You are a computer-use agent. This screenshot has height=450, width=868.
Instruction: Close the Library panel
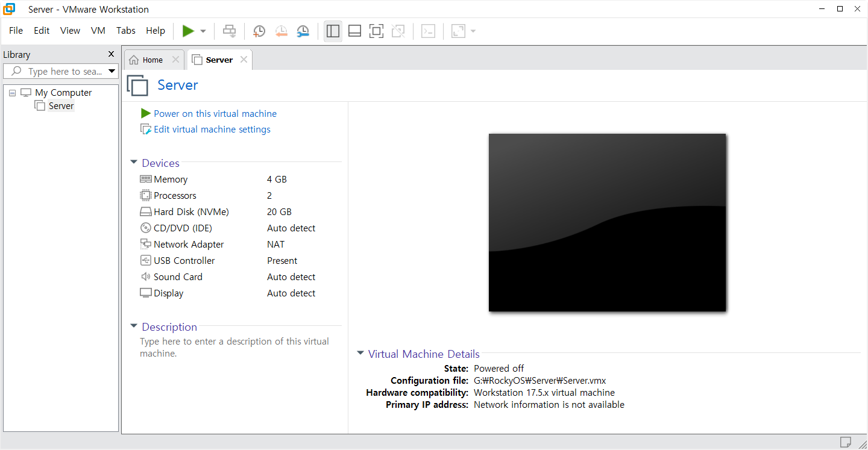tap(111, 54)
